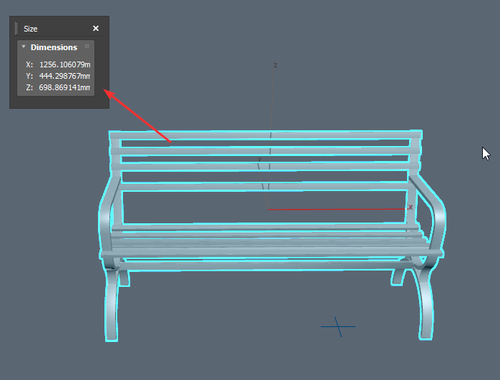Grab the Dimensions rollout grip handle
Screen dimensions: 500x380
point(87,46)
